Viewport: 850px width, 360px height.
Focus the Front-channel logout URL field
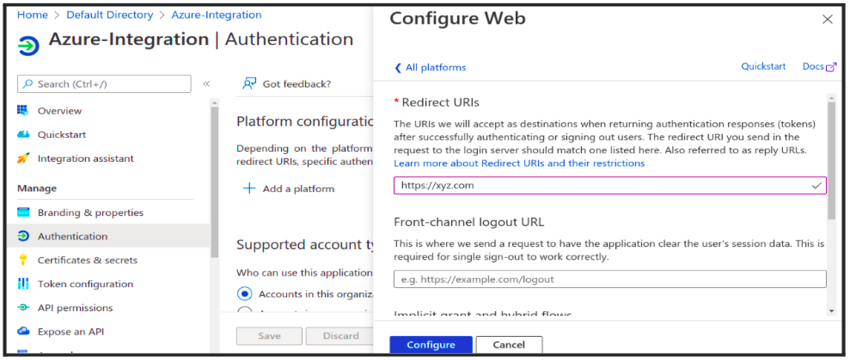610,279
